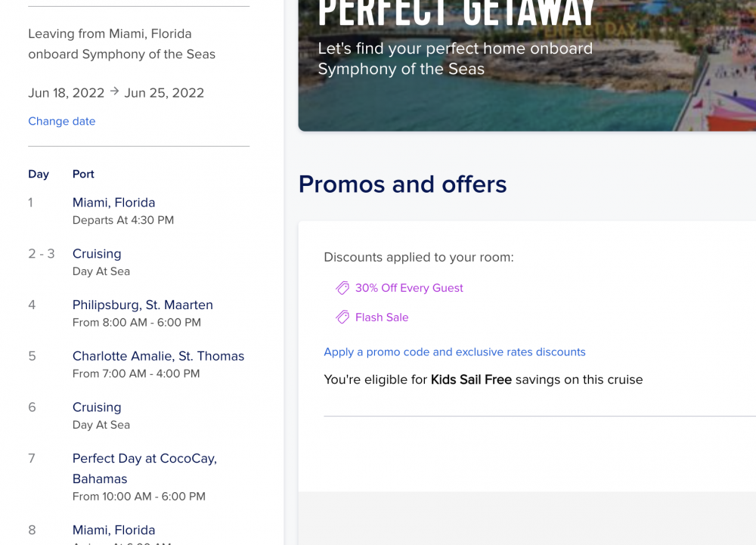This screenshot has width=756, height=545.
Task: Open the day 6 Cruising entry
Action: (97, 407)
